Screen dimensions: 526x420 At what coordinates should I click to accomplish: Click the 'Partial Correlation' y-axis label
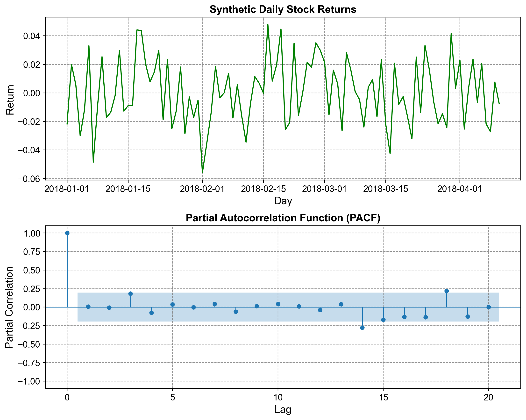click(x=9, y=307)
